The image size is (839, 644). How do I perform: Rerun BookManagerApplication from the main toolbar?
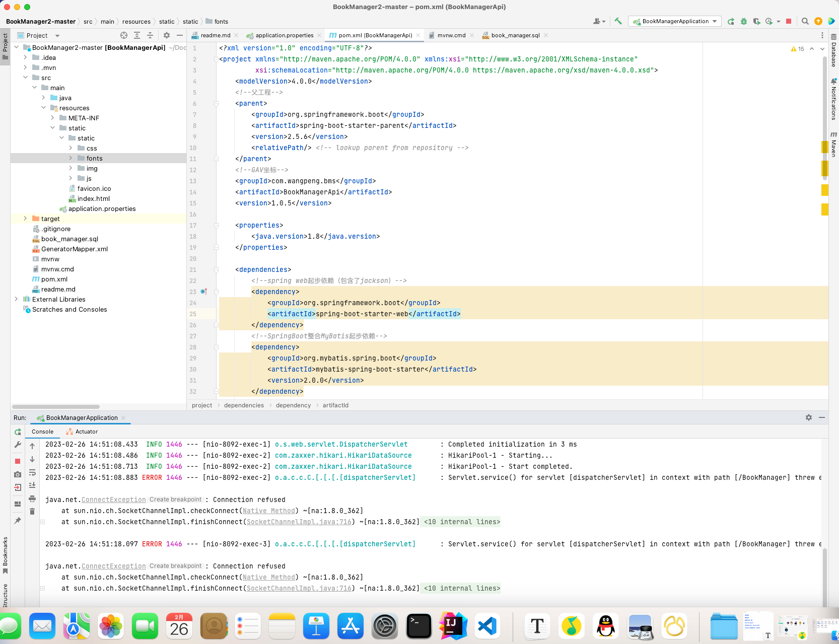pos(731,21)
